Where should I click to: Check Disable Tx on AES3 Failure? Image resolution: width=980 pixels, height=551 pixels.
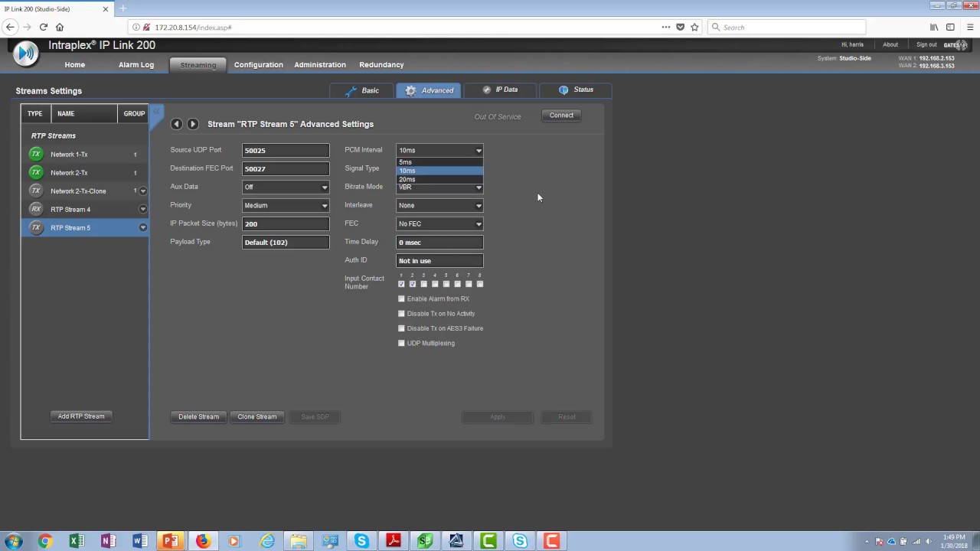(x=401, y=328)
